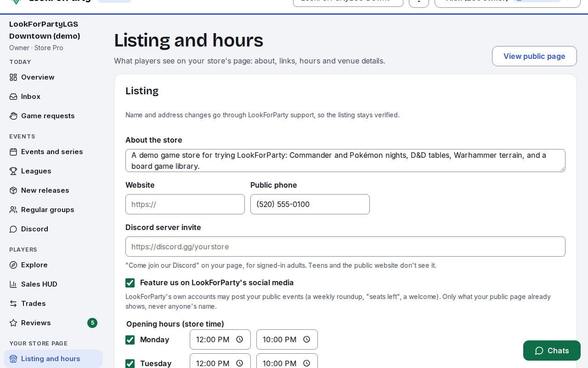Go to Events and series calendar icon
This screenshot has width=588, height=368.
pos(13,152)
